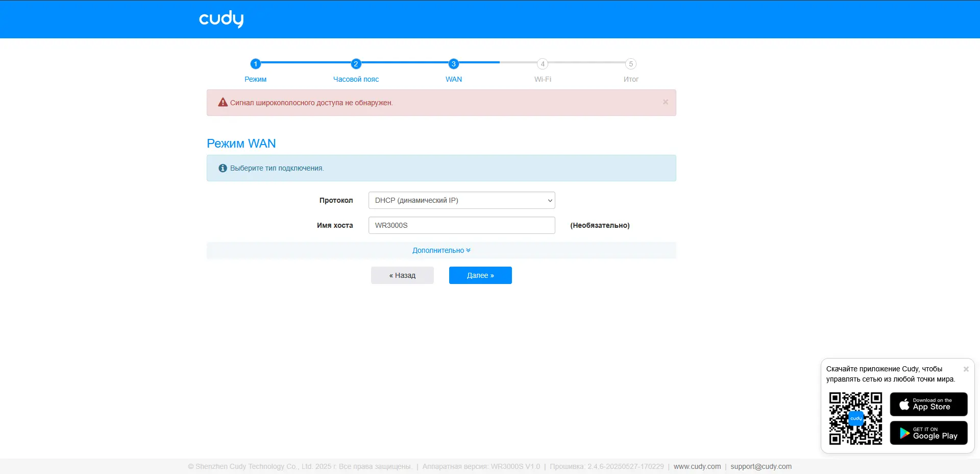Open the Протокол dropdown

[x=461, y=200]
